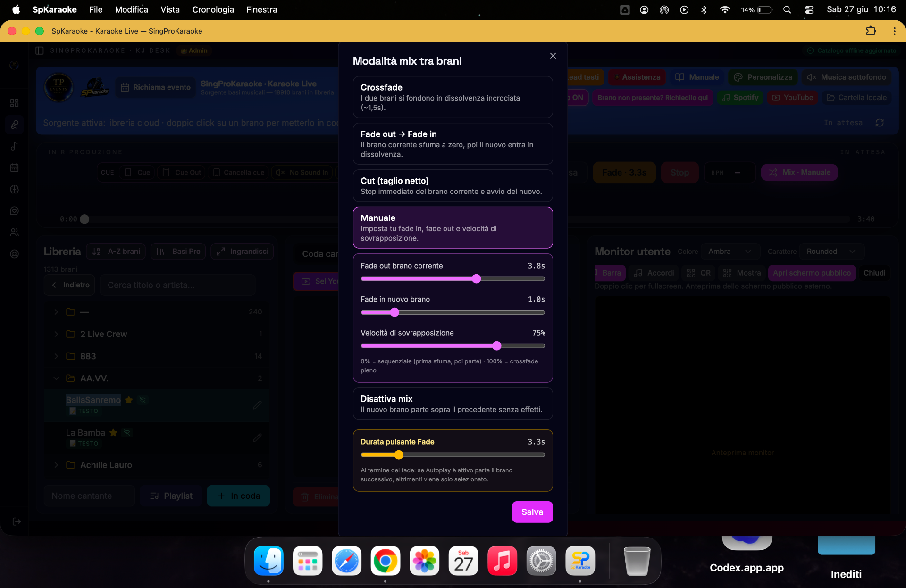This screenshot has width=906, height=588.
Task: Open the Cronologia menu
Action: tap(213, 9)
